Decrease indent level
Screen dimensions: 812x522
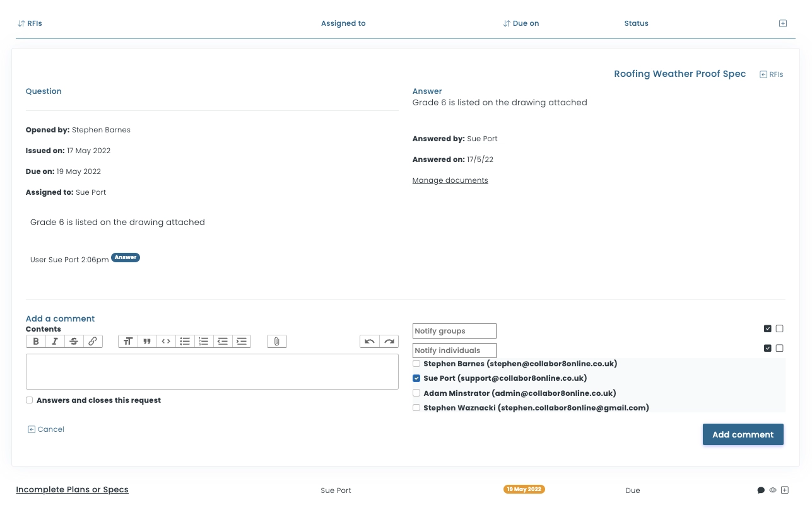pyautogui.click(x=223, y=341)
